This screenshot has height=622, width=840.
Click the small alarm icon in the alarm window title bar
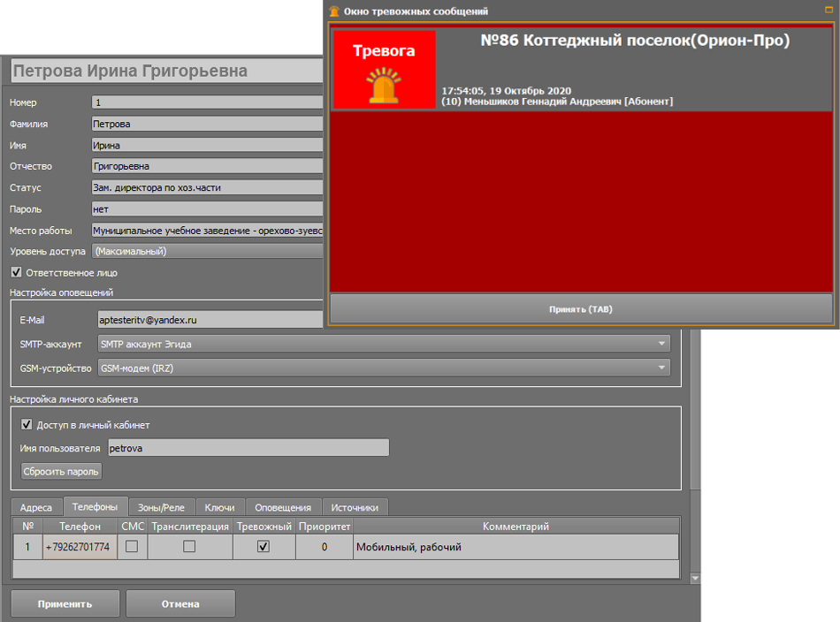[333, 11]
